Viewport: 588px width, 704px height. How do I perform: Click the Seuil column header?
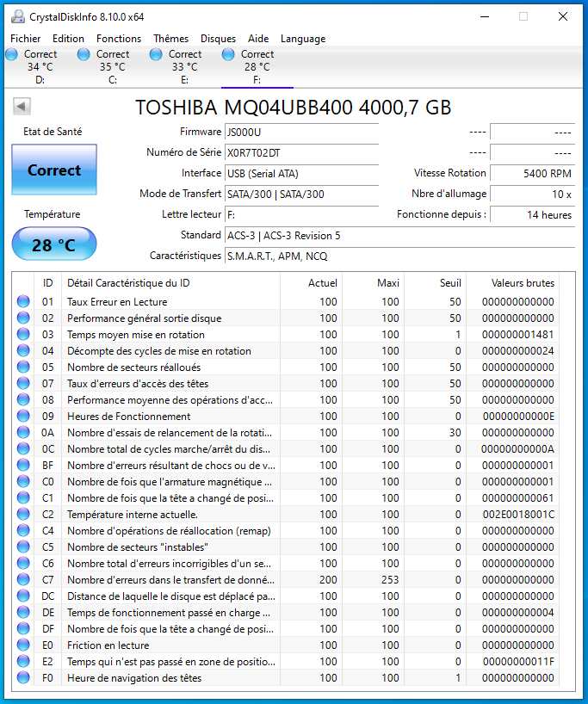click(436, 283)
